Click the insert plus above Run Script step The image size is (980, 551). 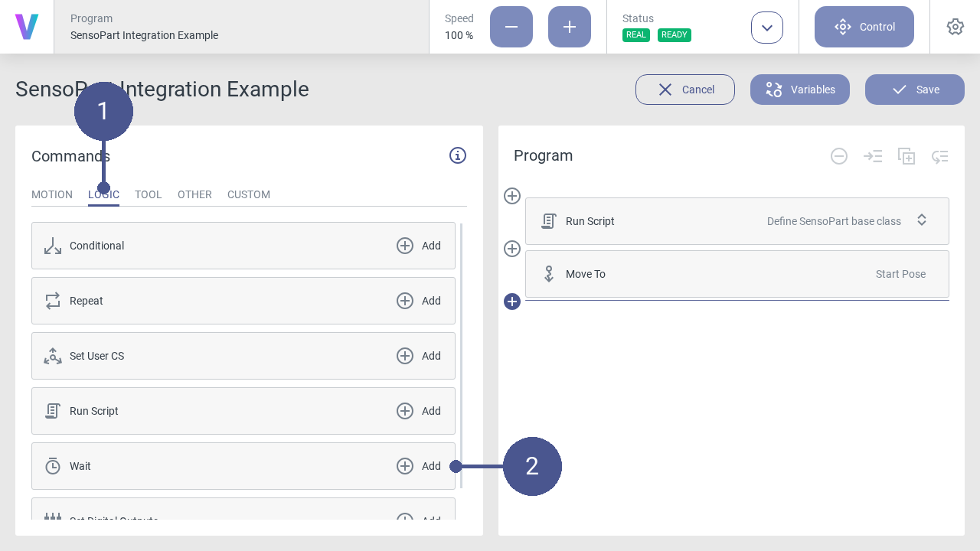pyautogui.click(x=512, y=196)
